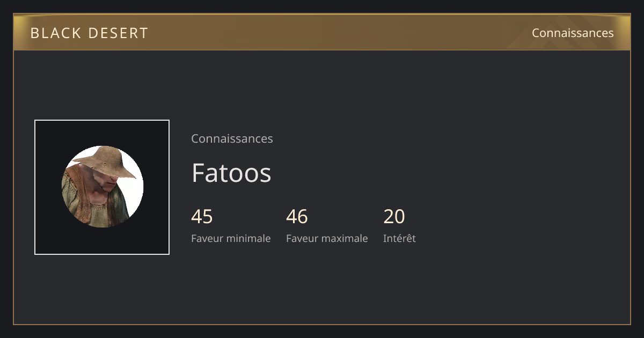The width and height of the screenshot is (644, 338).
Task: Click the Faveur minimale label
Action: 231,238
